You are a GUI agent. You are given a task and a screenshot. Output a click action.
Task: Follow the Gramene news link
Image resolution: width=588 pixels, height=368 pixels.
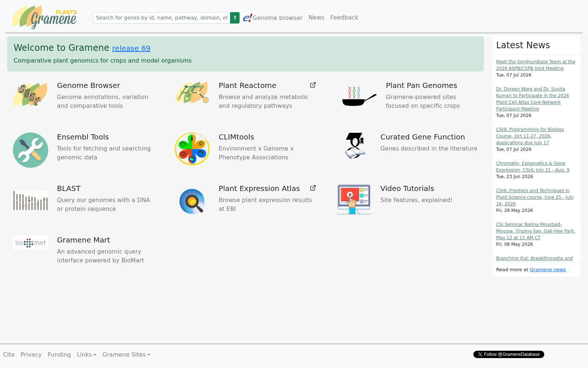click(x=548, y=270)
